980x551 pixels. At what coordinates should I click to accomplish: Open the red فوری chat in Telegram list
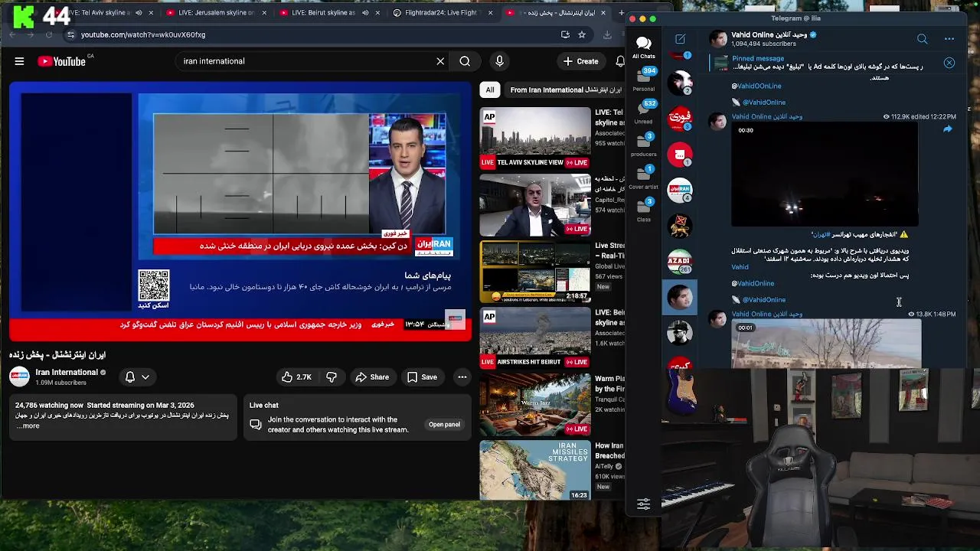(680, 119)
